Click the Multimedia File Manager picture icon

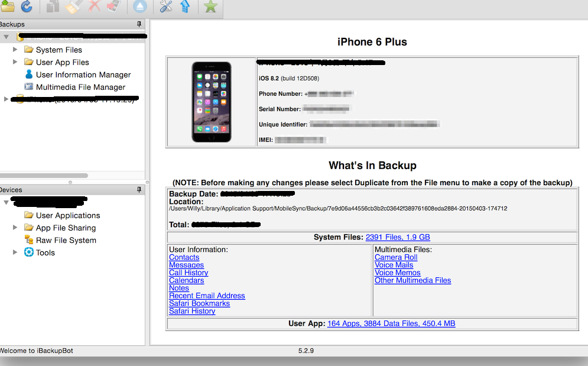(29, 87)
